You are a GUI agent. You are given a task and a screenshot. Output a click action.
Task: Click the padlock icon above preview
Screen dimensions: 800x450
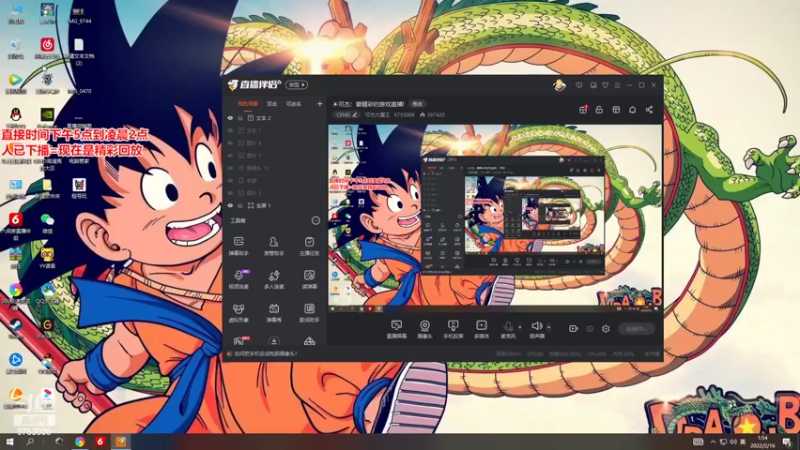click(599, 110)
